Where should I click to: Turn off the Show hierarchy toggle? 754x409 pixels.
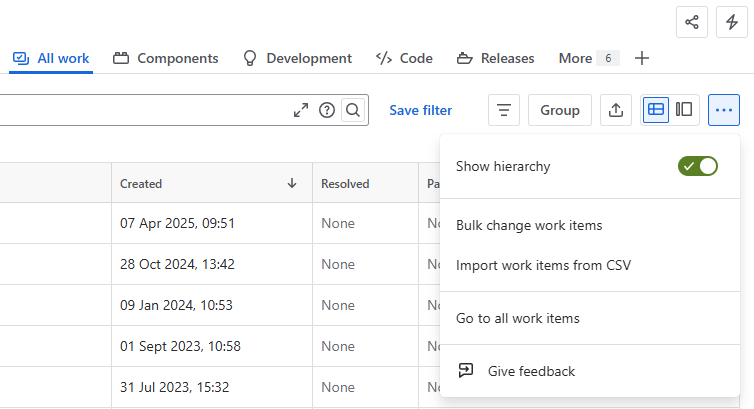coord(698,166)
